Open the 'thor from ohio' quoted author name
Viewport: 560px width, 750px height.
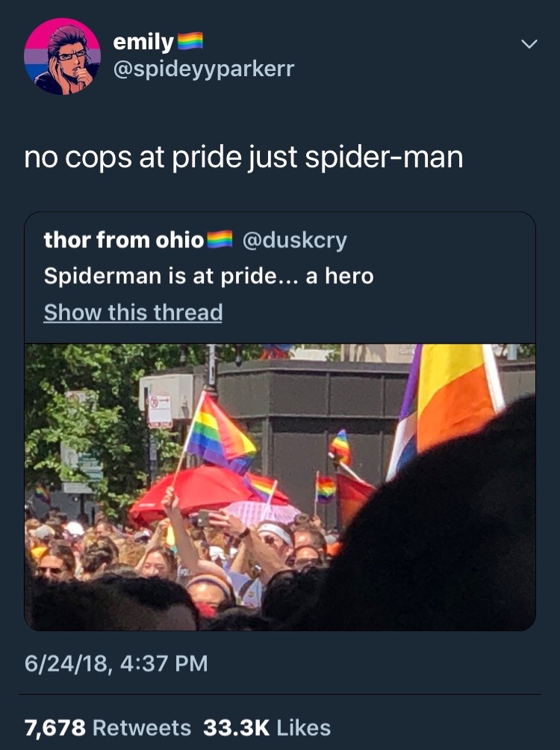coord(124,240)
